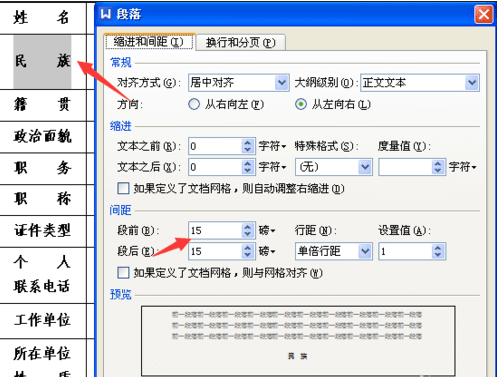Image resolution: width=497 pixels, height=377 pixels.
Task: Decrease the 段后 spacing with down arrow
Action: point(247,255)
